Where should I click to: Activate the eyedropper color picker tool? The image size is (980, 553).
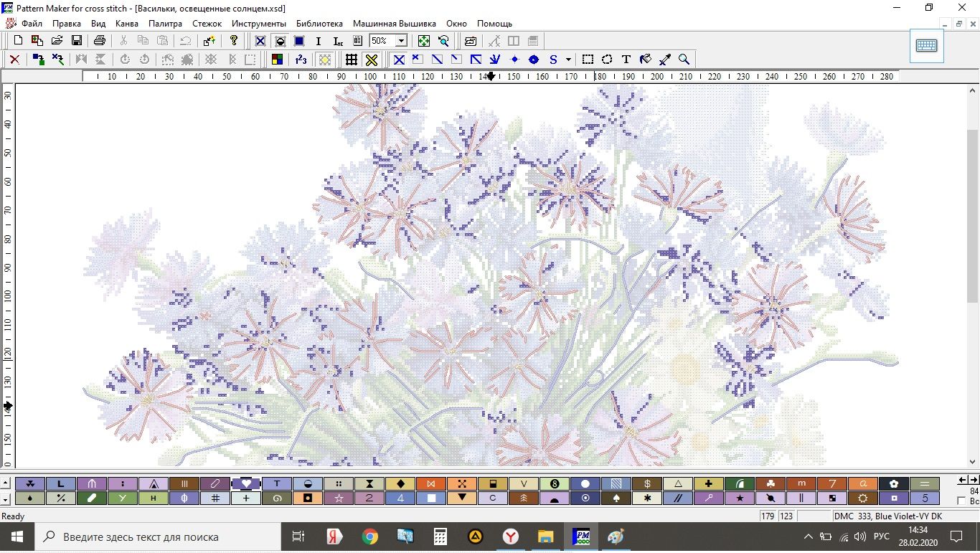coord(665,60)
